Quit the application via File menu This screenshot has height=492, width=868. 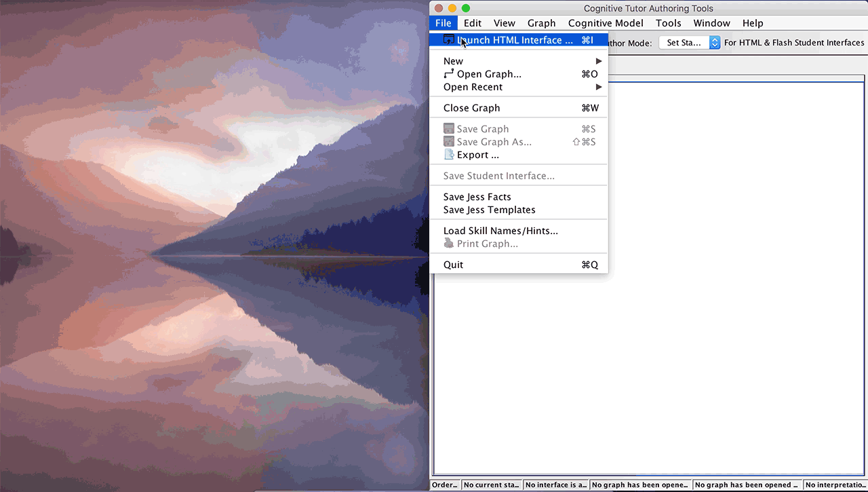coord(454,265)
